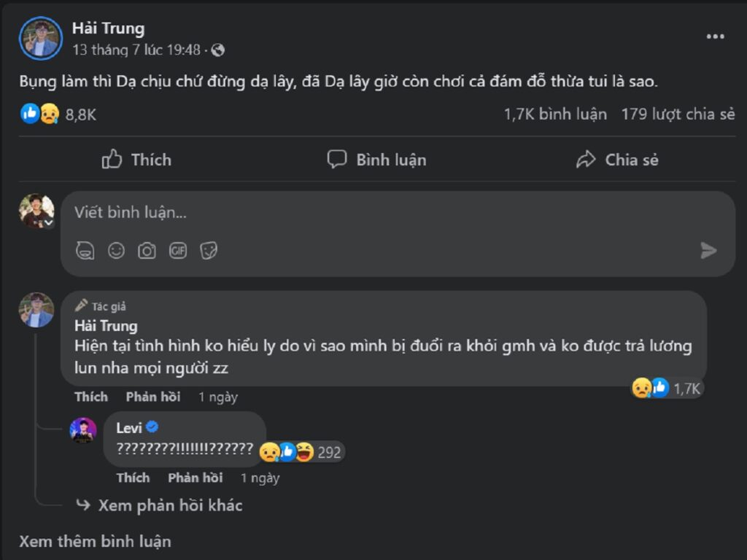747x560 pixels.
Task: Click the avatar sticker icon in comment box
Action: (85, 251)
